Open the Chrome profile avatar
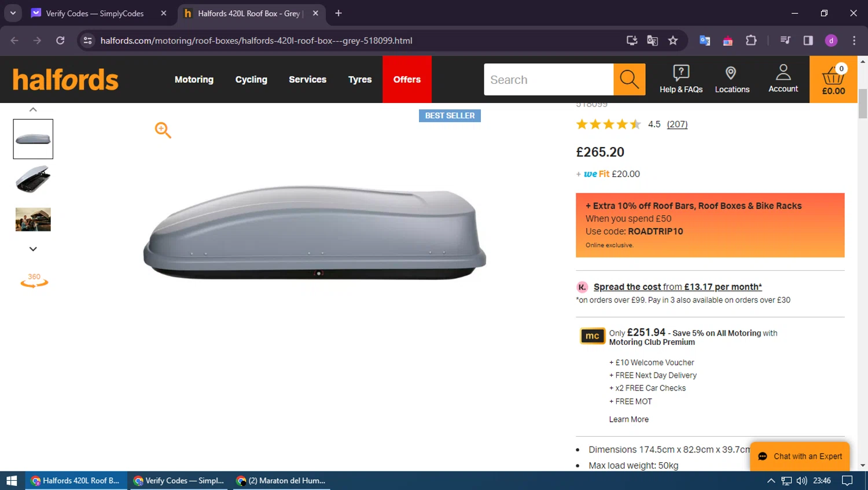The width and height of the screenshot is (868, 490). 831,40
